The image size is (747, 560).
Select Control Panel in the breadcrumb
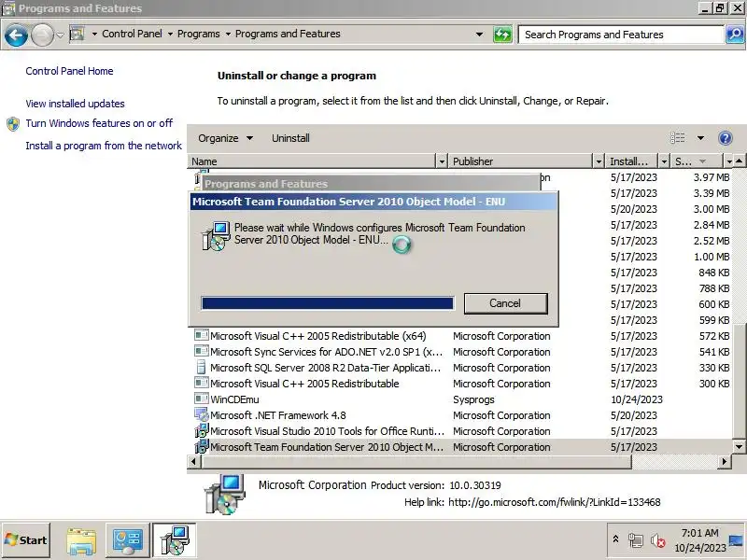[x=132, y=34]
